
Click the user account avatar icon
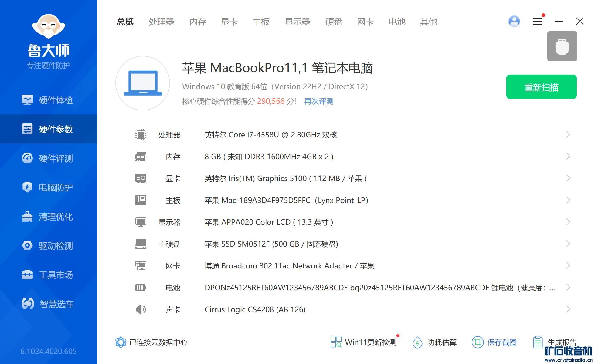(514, 21)
